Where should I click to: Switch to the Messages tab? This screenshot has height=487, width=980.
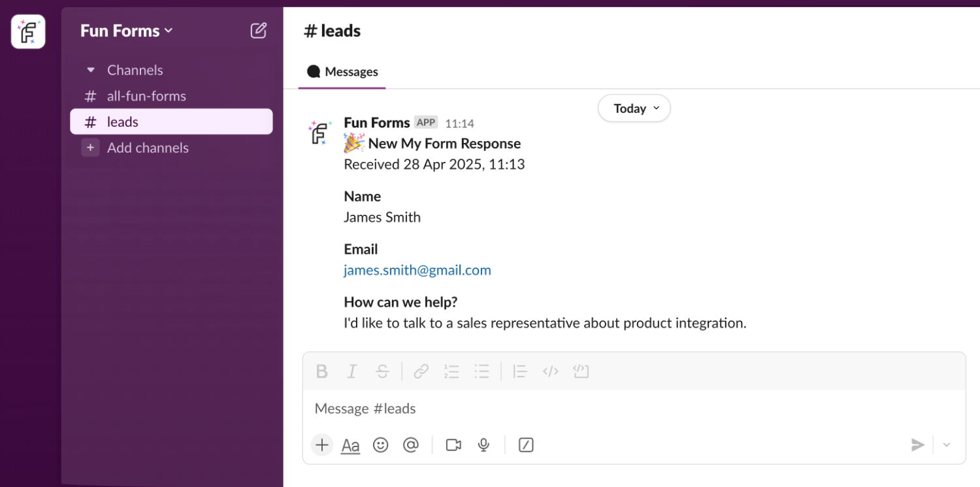(342, 72)
